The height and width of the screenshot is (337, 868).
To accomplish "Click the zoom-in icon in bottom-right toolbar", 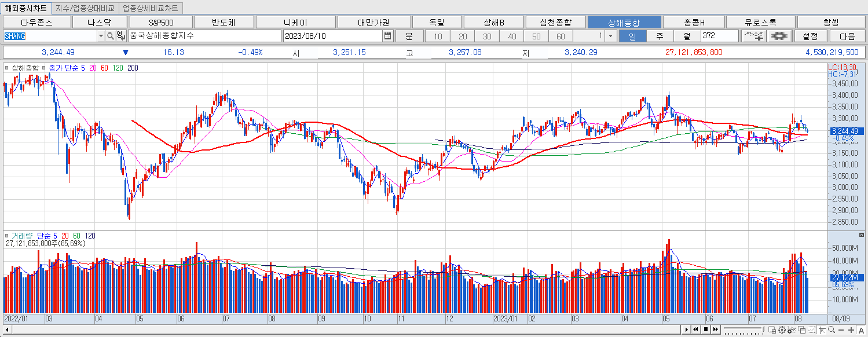I will click(x=851, y=330).
